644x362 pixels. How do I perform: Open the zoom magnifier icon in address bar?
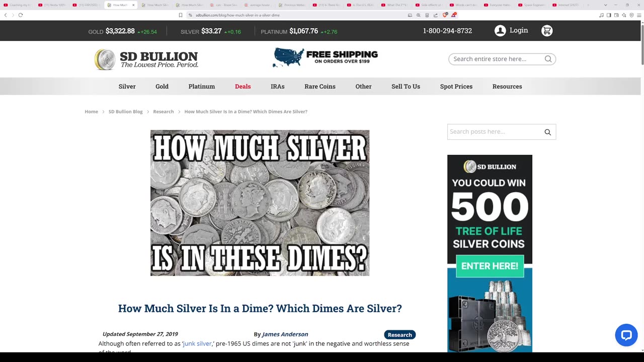418,15
